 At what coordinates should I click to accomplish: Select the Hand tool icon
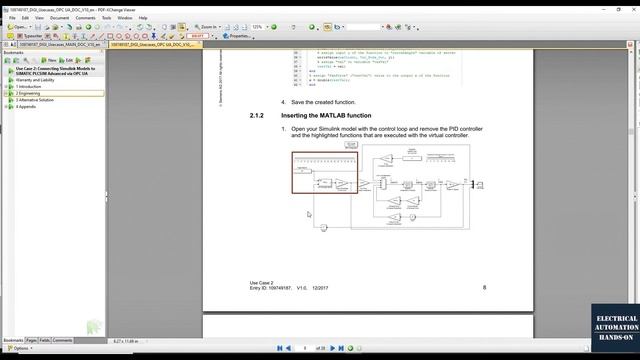(164, 27)
